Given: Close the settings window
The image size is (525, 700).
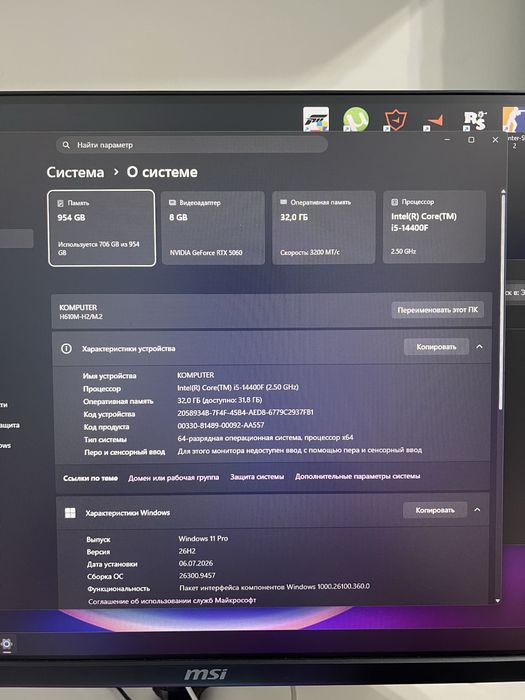Looking at the screenshot, I should [495, 140].
